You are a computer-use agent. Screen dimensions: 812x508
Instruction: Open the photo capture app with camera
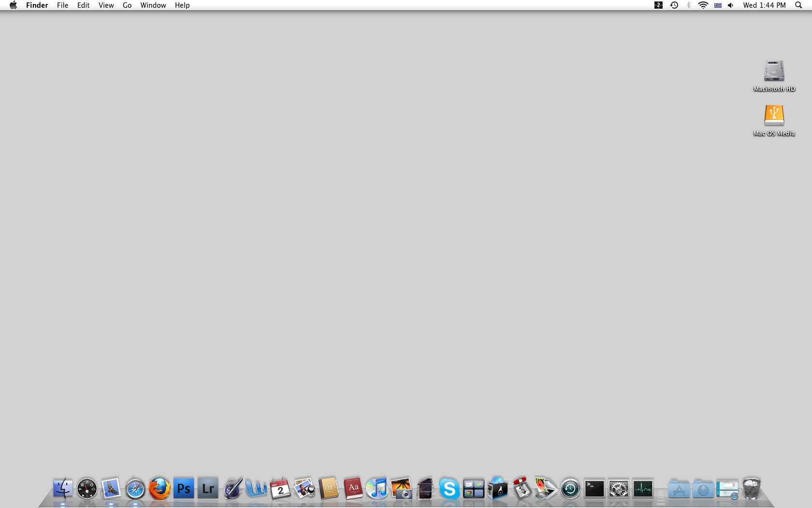point(401,489)
